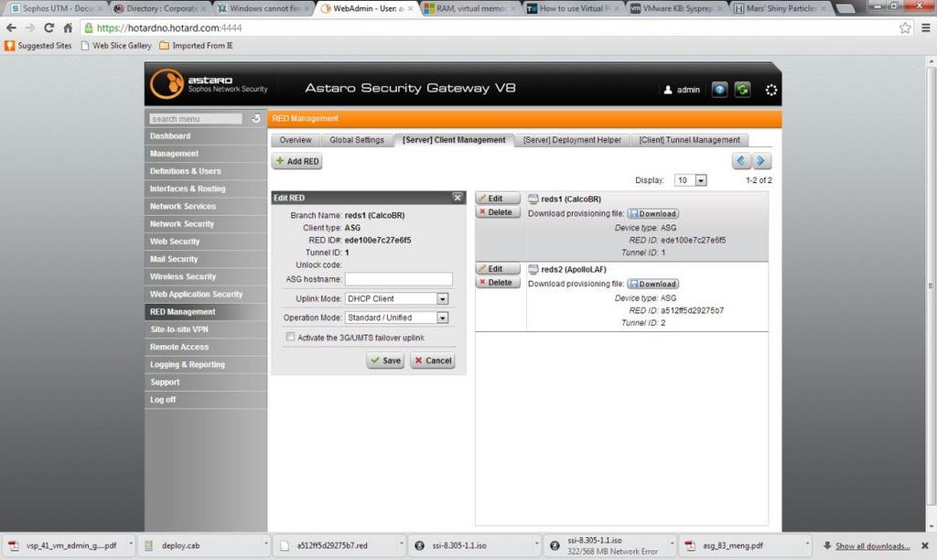Image resolution: width=937 pixels, height=560 pixels.
Task: Edit the reds1 (CalcoBR) entry
Action: (x=499, y=199)
